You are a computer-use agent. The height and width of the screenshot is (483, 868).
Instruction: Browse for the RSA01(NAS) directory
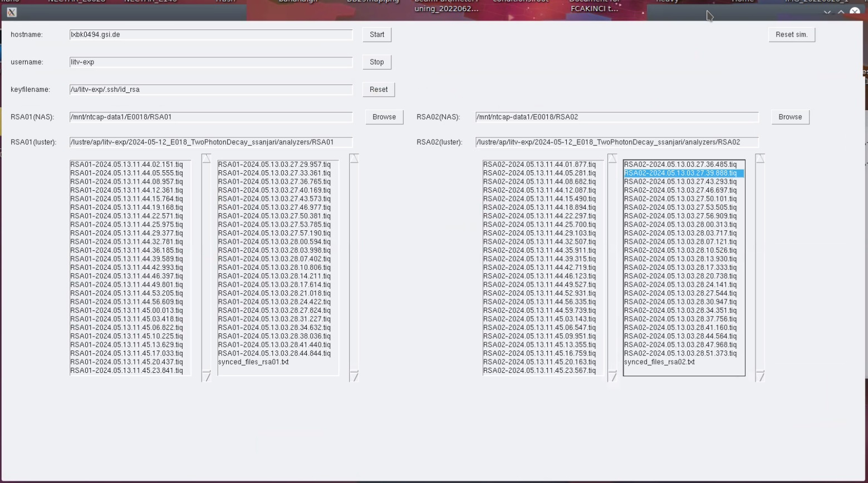(384, 117)
